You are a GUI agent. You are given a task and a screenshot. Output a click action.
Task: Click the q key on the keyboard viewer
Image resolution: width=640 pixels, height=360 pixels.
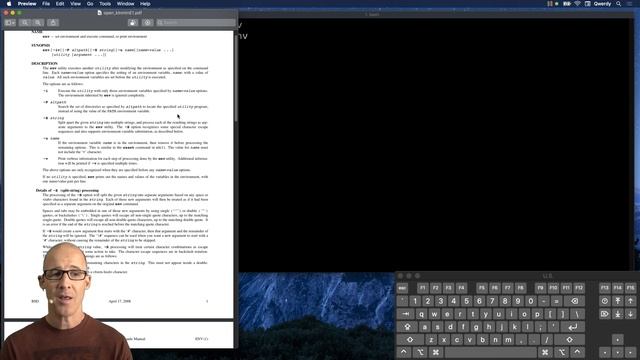(x=421, y=314)
